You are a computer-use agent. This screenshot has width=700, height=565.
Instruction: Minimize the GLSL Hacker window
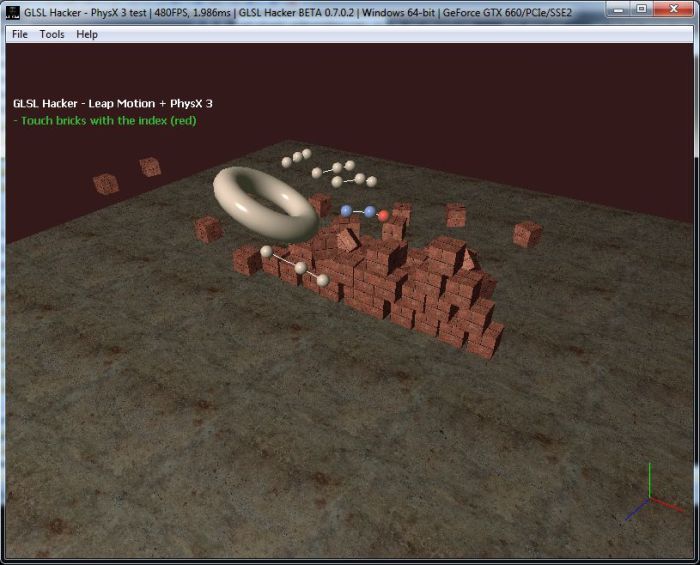(618, 9)
